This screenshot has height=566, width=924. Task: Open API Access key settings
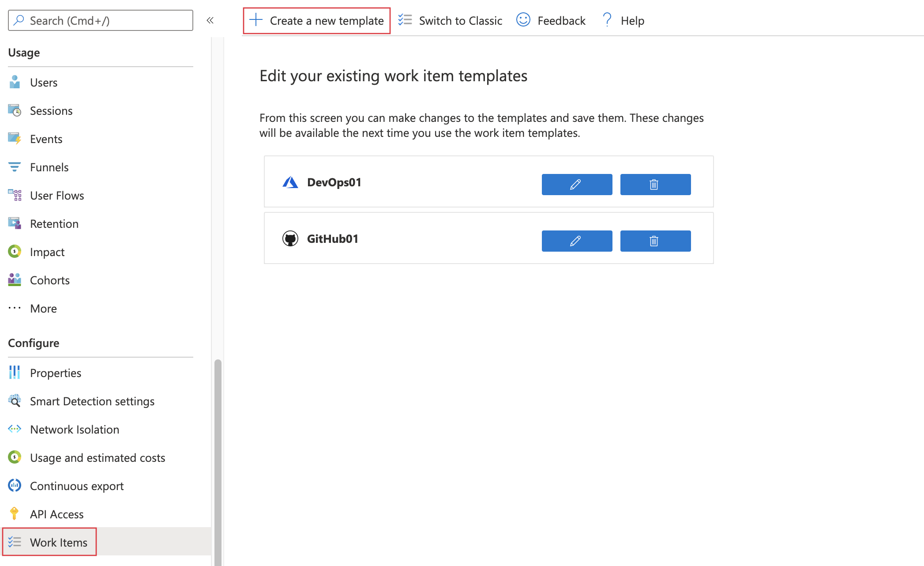click(x=56, y=514)
